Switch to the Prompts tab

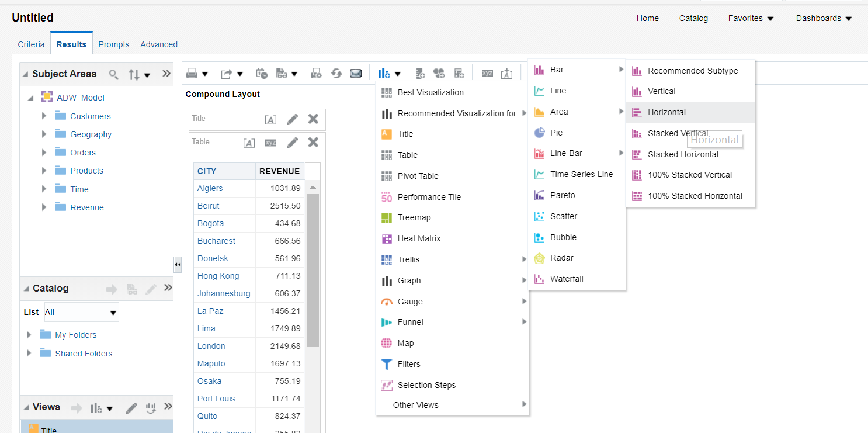coord(114,44)
